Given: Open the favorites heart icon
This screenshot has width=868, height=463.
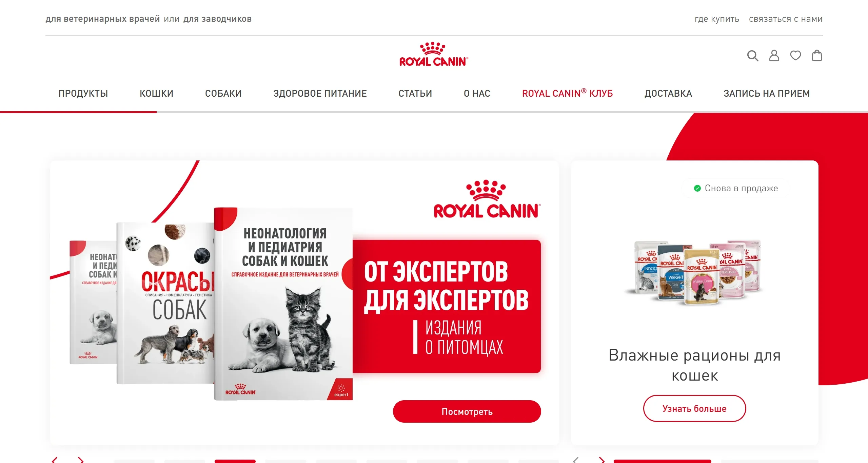Looking at the screenshot, I should [795, 56].
